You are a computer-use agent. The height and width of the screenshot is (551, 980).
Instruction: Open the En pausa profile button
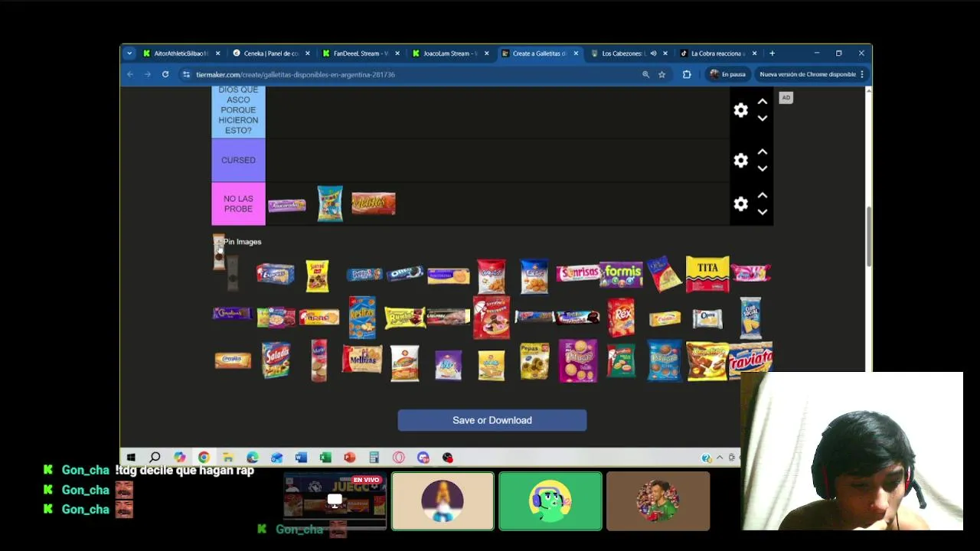[x=727, y=74]
